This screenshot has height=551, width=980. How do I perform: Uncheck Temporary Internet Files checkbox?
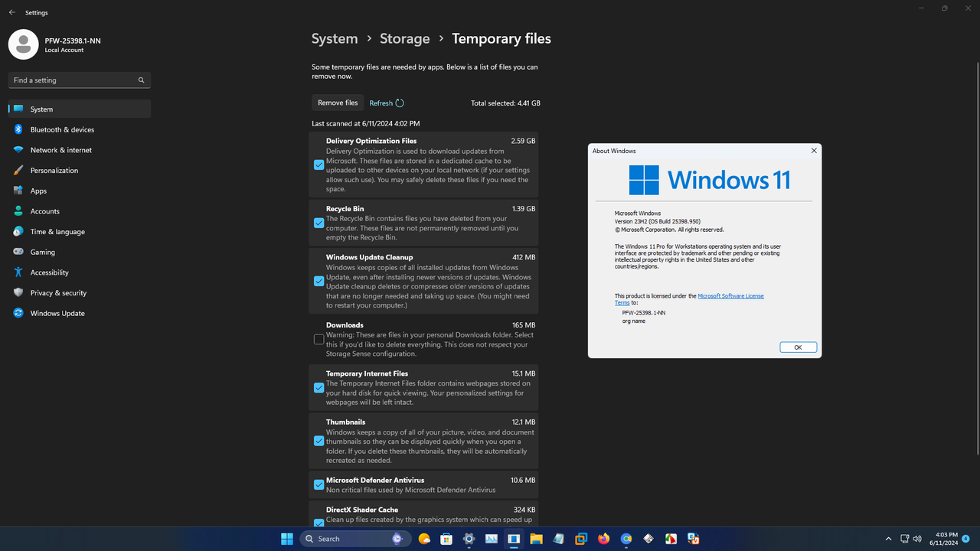coord(318,387)
